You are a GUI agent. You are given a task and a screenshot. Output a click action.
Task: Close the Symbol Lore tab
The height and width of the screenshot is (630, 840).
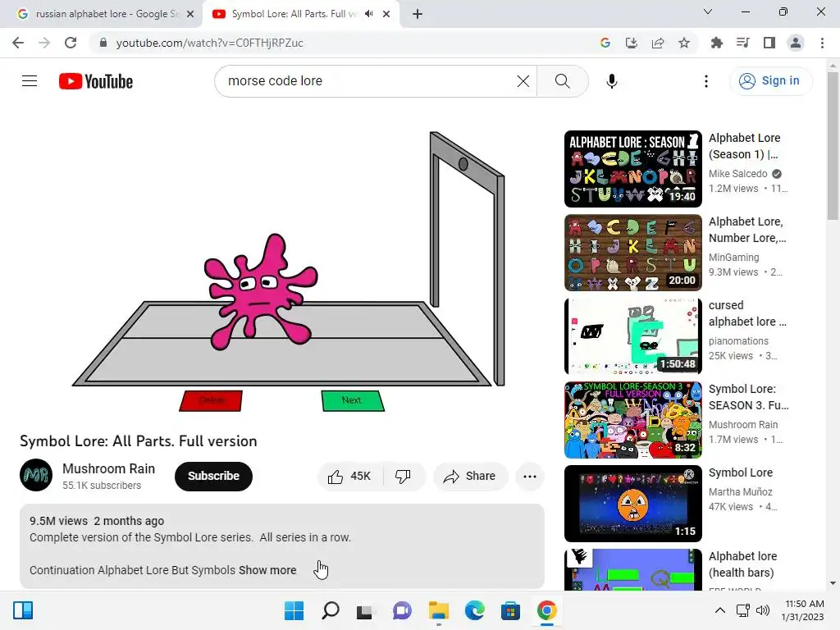coord(386,15)
